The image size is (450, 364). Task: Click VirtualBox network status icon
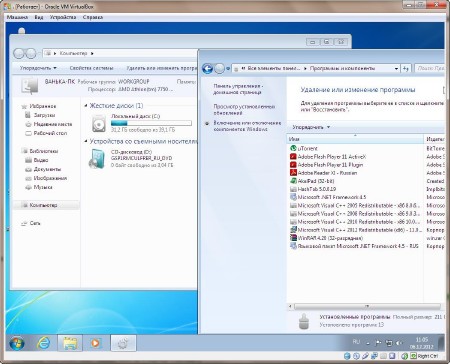pyautogui.click(x=374, y=356)
